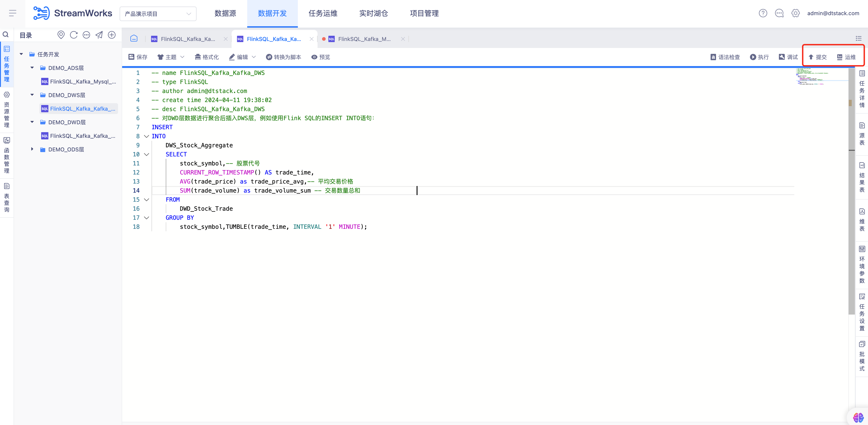Close the first FlinkSQL_Kafka_Ka... tab
The height and width of the screenshot is (425, 868).
(226, 39)
